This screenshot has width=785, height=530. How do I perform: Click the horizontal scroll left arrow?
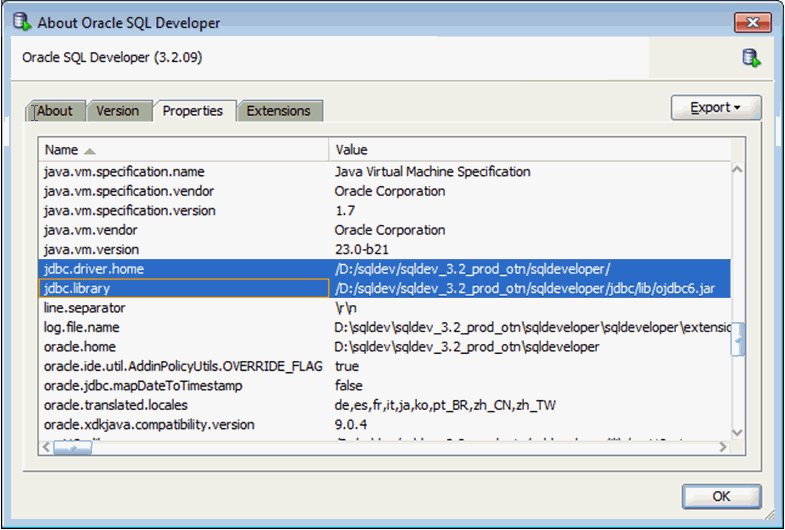point(46,447)
